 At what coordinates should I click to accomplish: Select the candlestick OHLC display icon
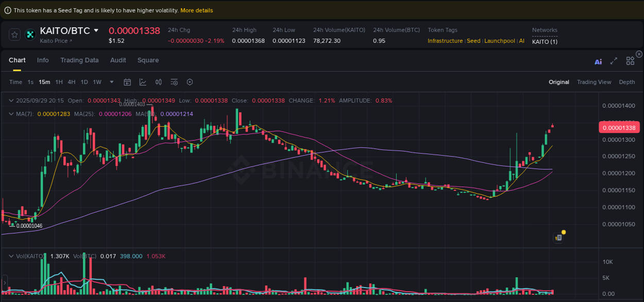(159, 82)
